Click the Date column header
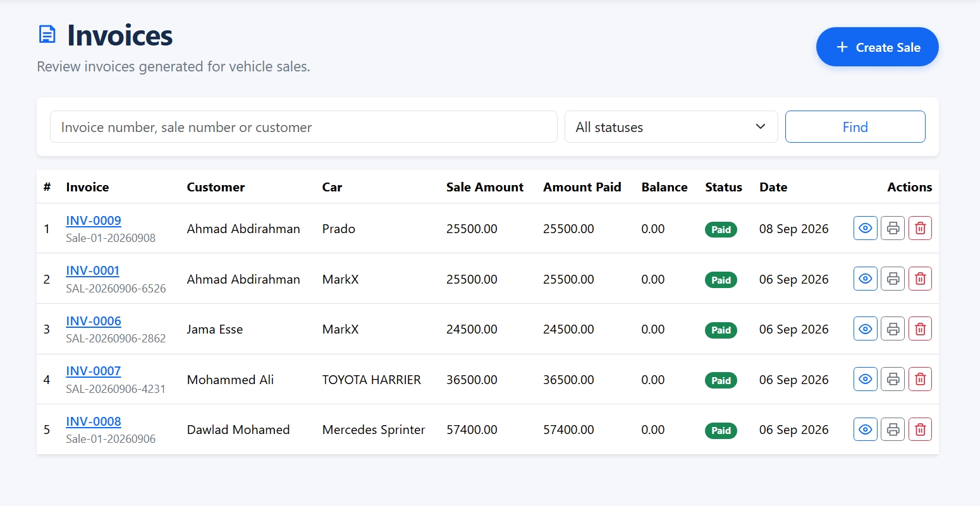980x506 pixels. click(773, 187)
